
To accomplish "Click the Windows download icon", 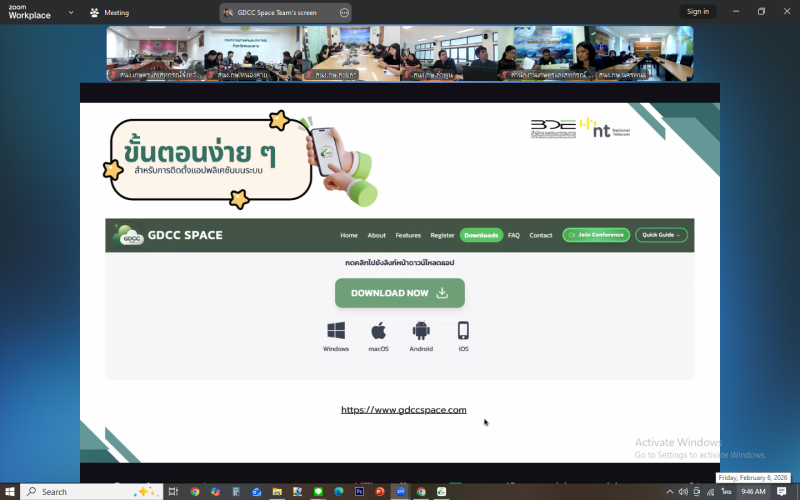I will 336,331.
